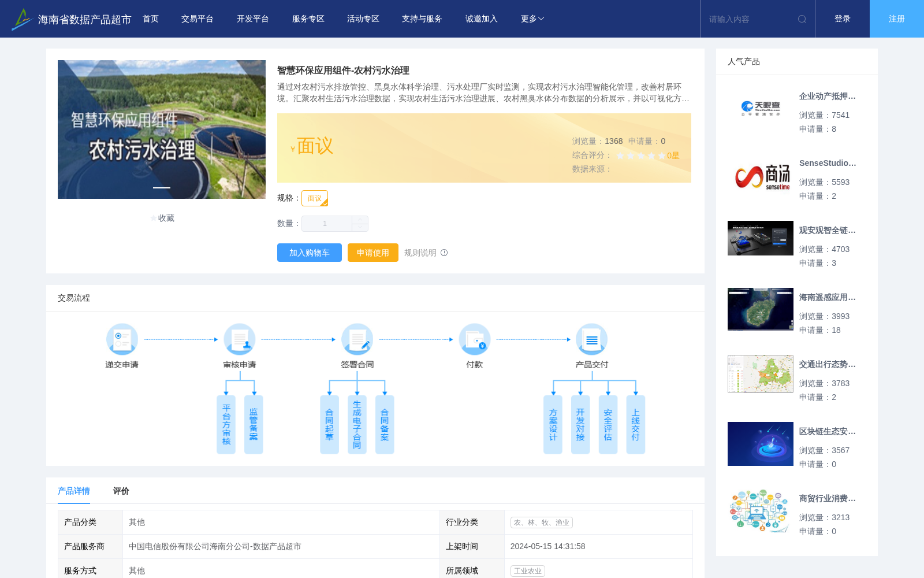Click the 农、林、牧、渔业 industry tag
Image resolution: width=924 pixels, height=578 pixels.
tap(542, 523)
